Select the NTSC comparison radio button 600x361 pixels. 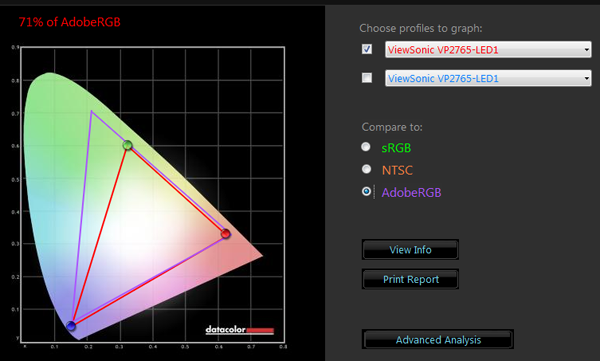[366, 169]
